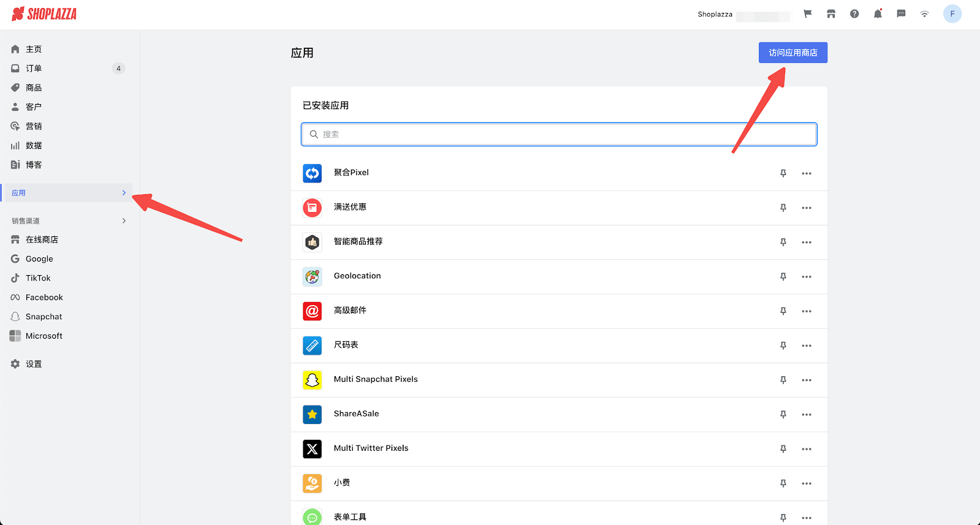
Task: Click the 高级邮件 app icon
Action: tap(312, 311)
